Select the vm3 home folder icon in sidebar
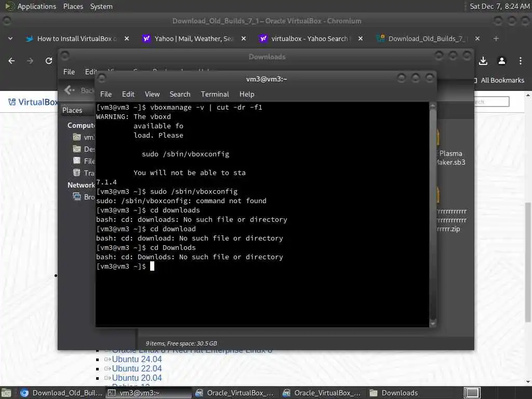 [x=77, y=137]
